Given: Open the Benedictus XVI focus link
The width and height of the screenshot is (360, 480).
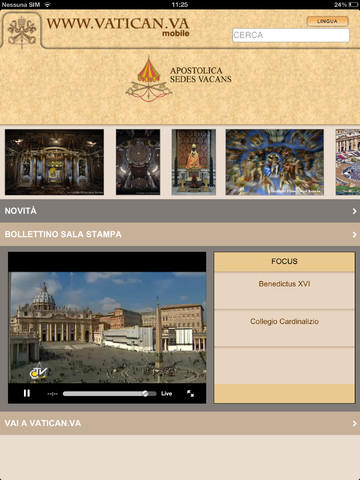Looking at the screenshot, I should click(x=284, y=284).
